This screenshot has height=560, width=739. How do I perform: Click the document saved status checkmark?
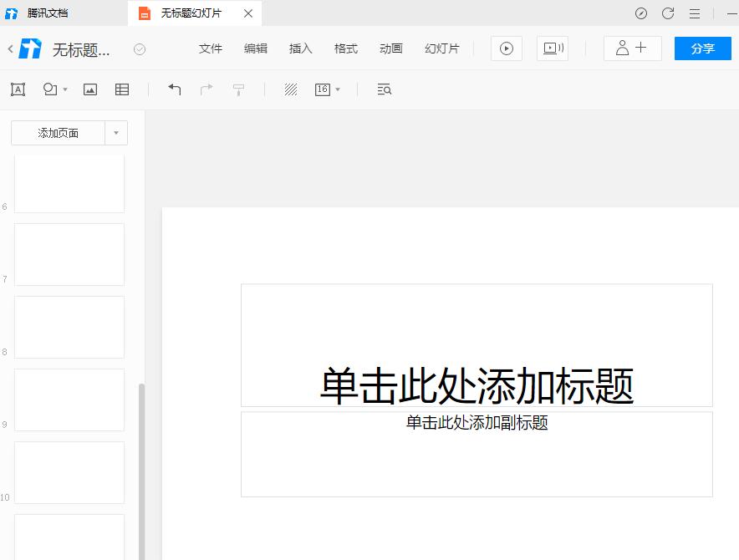tap(139, 48)
